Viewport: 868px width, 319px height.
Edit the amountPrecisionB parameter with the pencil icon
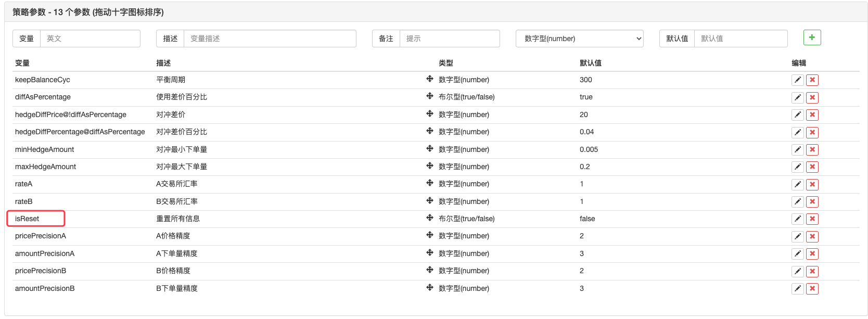(797, 289)
